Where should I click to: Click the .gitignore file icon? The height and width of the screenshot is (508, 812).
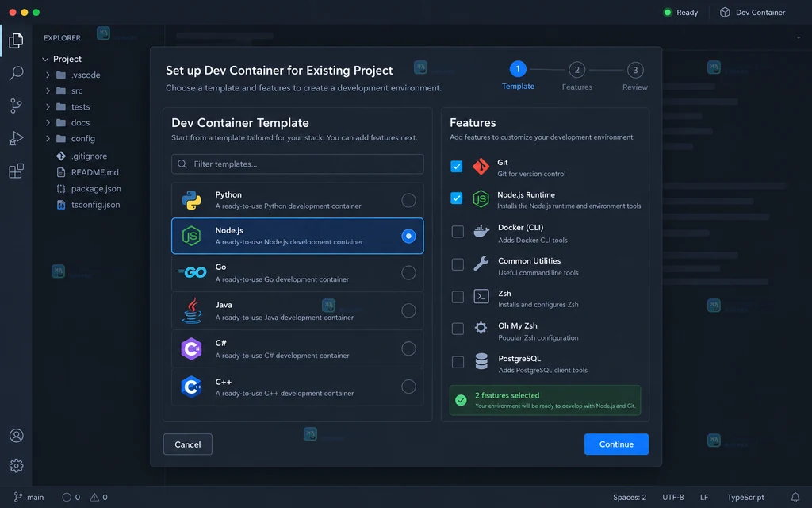point(60,156)
